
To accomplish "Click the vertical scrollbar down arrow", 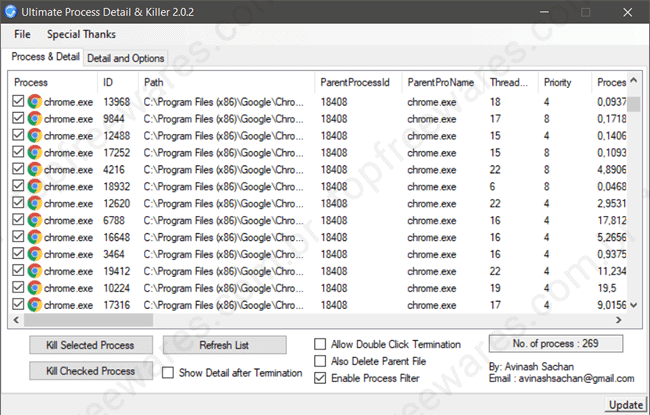I will (x=633, y=305).
